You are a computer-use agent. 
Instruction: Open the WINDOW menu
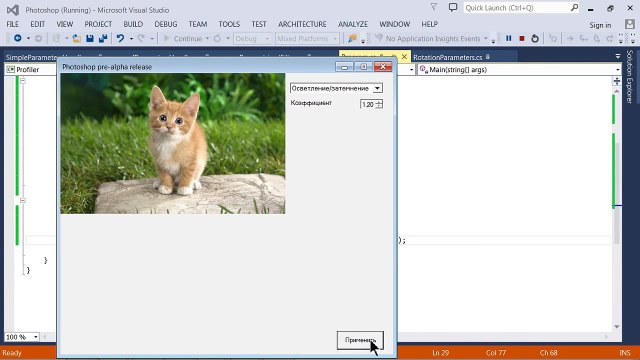click(395, 24)
